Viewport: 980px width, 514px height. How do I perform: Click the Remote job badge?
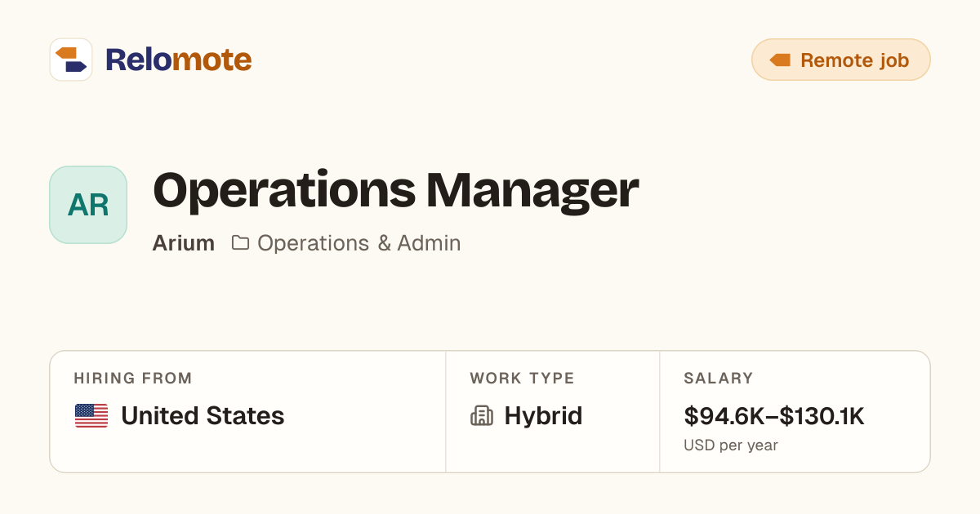(841, 60)
